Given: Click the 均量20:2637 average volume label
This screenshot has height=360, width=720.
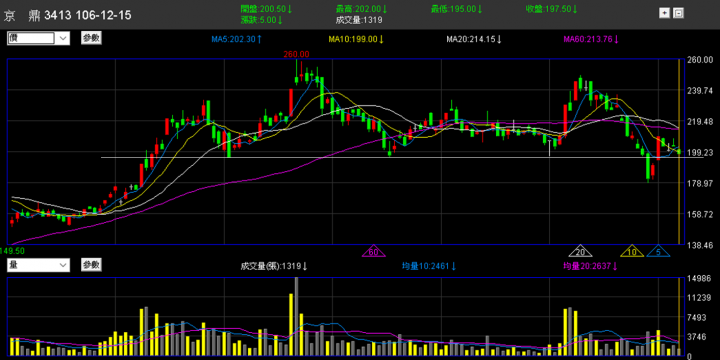Looking at the screenshot, I should click(x=591, y=266).
